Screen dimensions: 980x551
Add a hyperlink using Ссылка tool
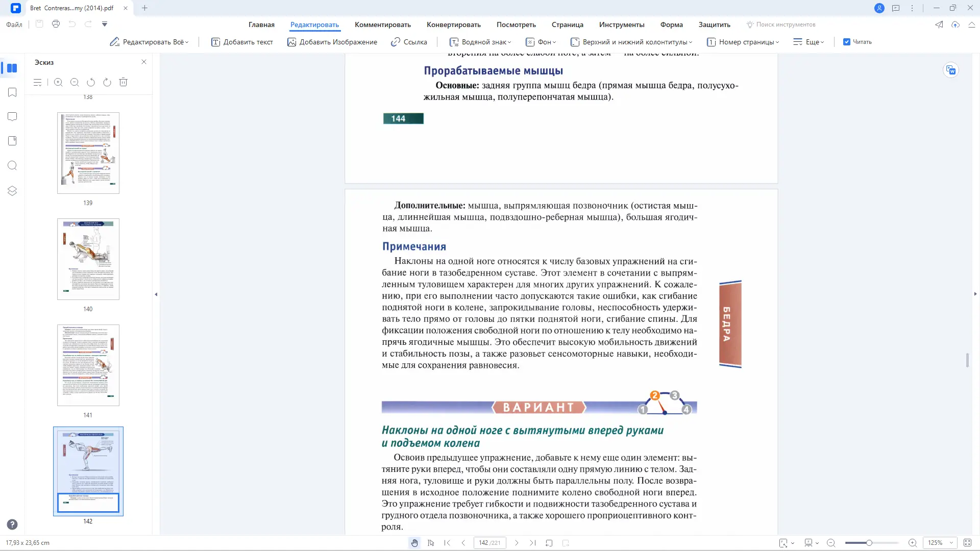click(x=408, y=42)
